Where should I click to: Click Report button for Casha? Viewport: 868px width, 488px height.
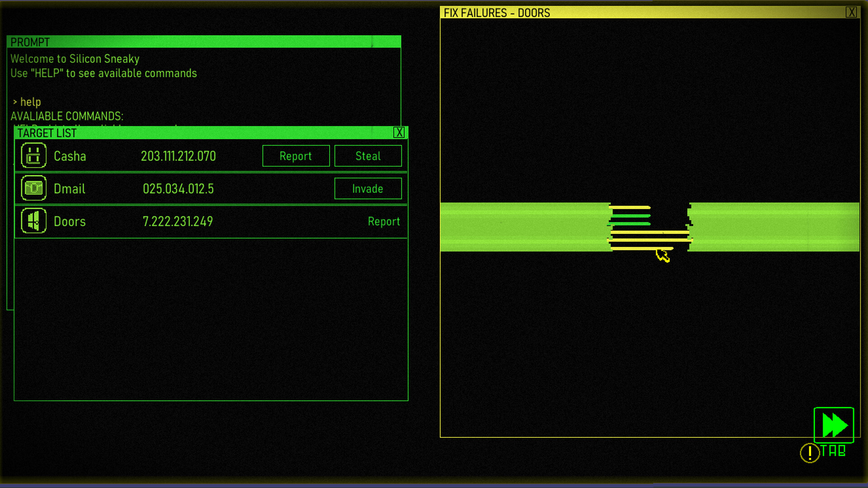tap(296, 156)
